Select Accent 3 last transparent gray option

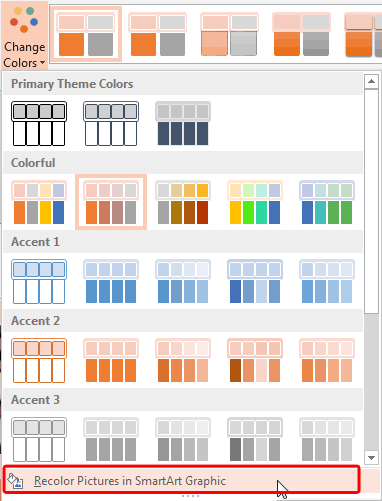[x=327, y=439]
